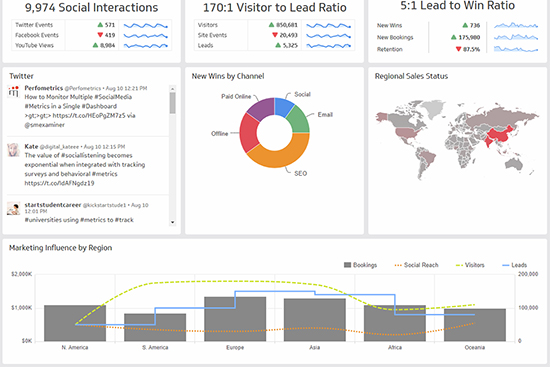Click the Oceania bookings bar
The image size is (550, 367).
pyautogui.click(x=475, y=325)
